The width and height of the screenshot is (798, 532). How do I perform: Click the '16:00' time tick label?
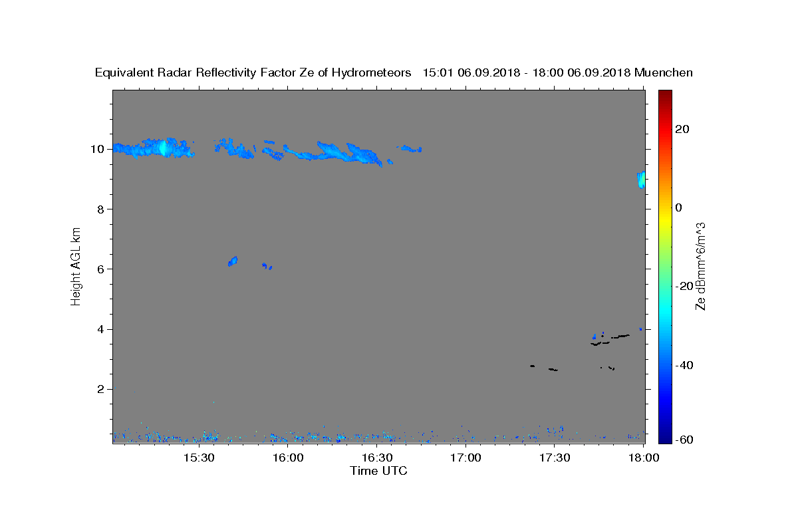(x=287, y=458)
